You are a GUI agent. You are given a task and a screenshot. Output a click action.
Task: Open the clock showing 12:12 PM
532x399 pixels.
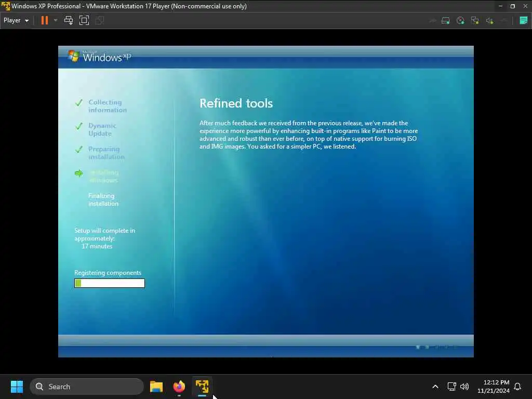494,387
